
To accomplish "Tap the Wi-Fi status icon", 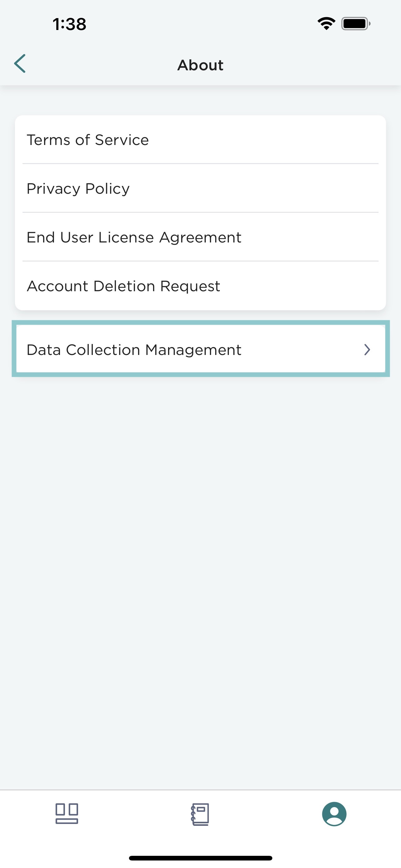I will pos(326,23).
